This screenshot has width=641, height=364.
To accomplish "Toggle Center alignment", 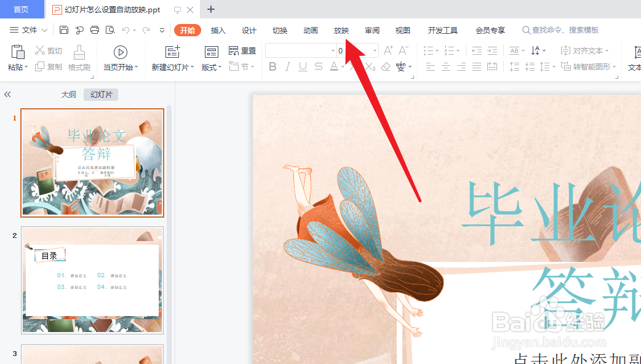I will pos(445,66).
